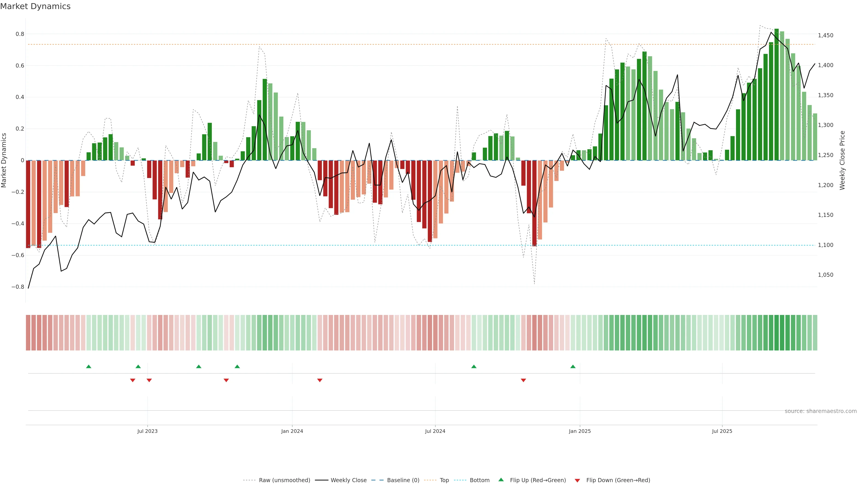Click the red flip-down triangle right after Jul 2023

[149, 380]
